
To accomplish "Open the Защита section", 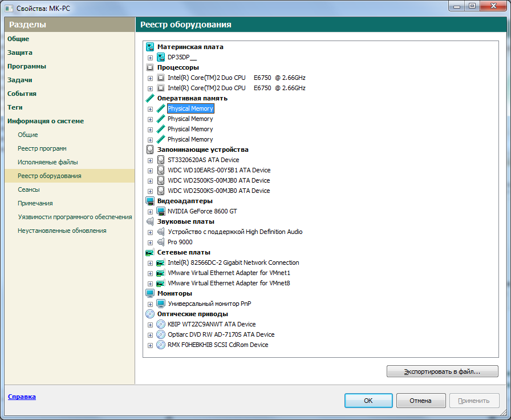I will click(20, 52).
